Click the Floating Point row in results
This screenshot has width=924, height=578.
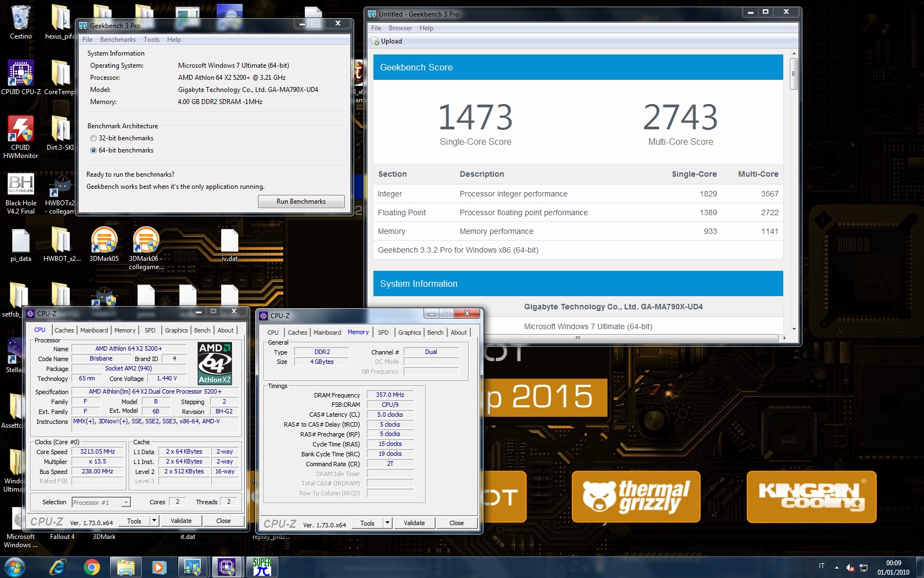[578, 212]
